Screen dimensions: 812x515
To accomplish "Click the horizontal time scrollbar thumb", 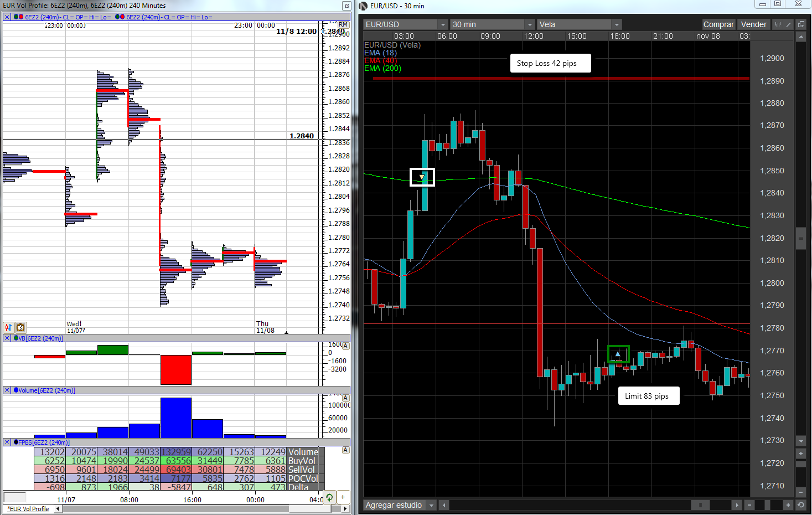I will coord(700,505).
